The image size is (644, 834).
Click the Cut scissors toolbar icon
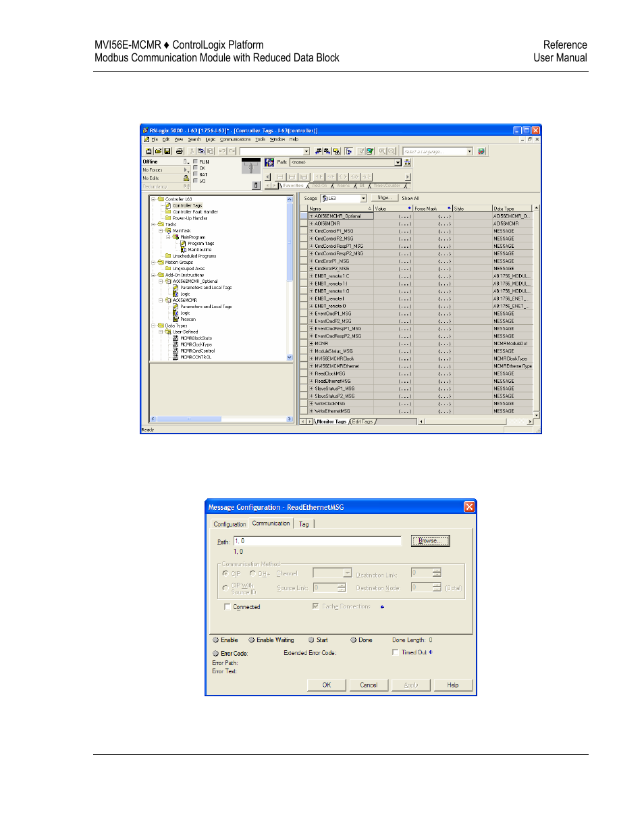click(192, 151)
